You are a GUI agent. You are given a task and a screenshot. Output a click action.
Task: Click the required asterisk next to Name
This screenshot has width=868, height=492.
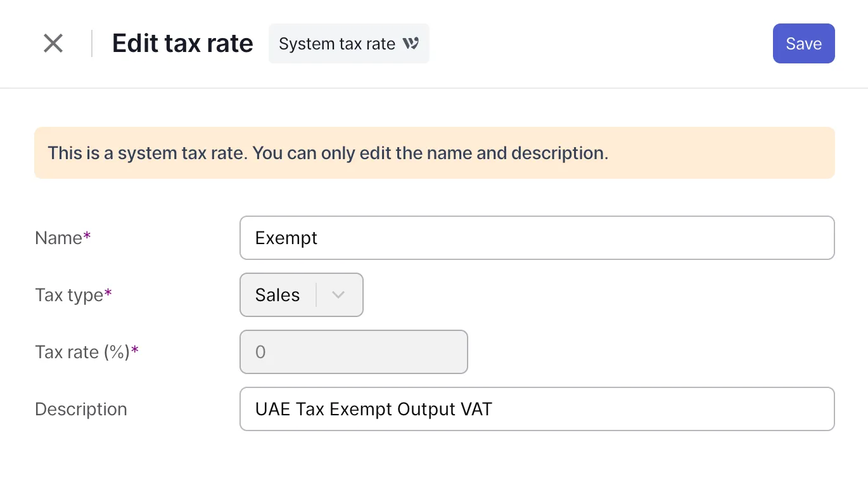87,236
